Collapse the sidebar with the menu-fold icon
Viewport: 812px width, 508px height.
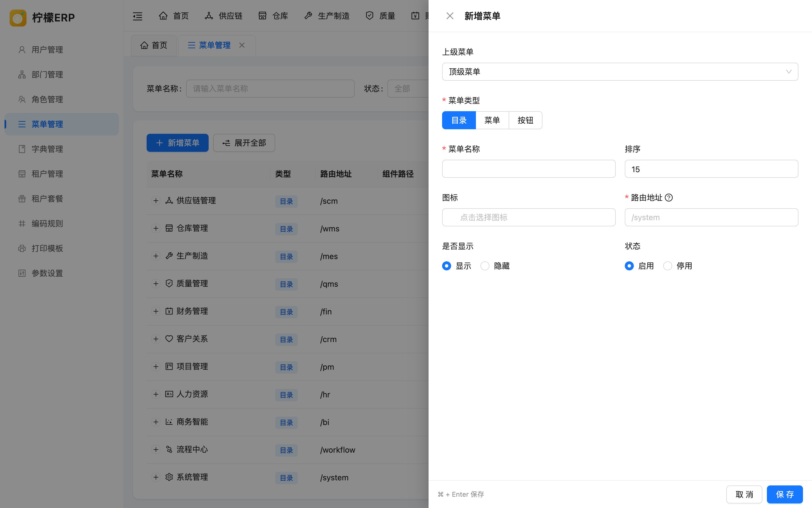coord(138,16)
